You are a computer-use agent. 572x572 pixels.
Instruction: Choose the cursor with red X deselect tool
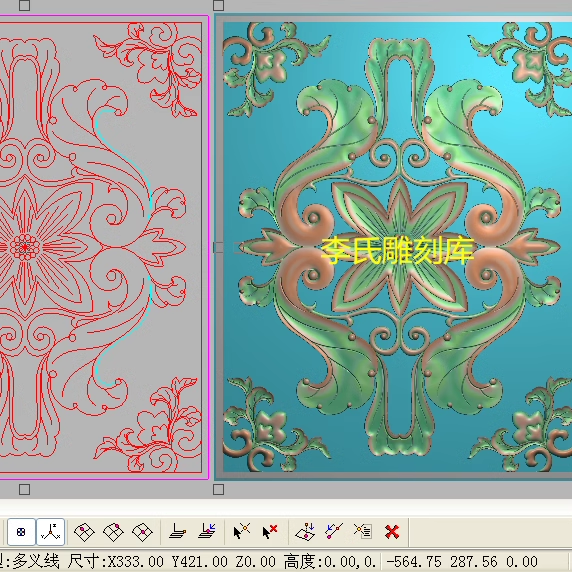point(270,532)
